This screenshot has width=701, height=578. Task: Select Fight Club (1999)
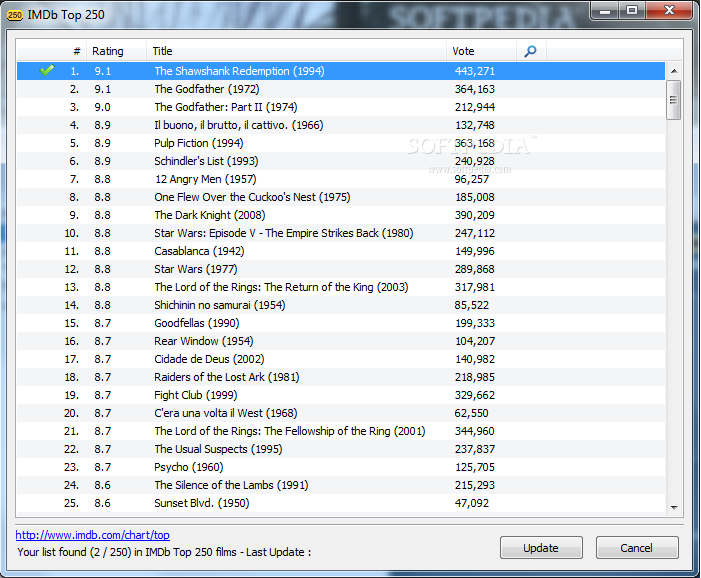pos(341,395)
